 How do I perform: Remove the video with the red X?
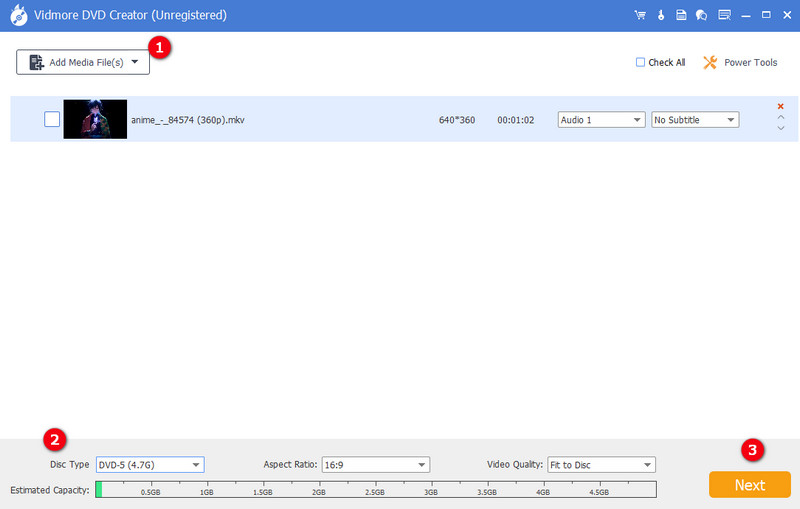(x=780, y=106)
